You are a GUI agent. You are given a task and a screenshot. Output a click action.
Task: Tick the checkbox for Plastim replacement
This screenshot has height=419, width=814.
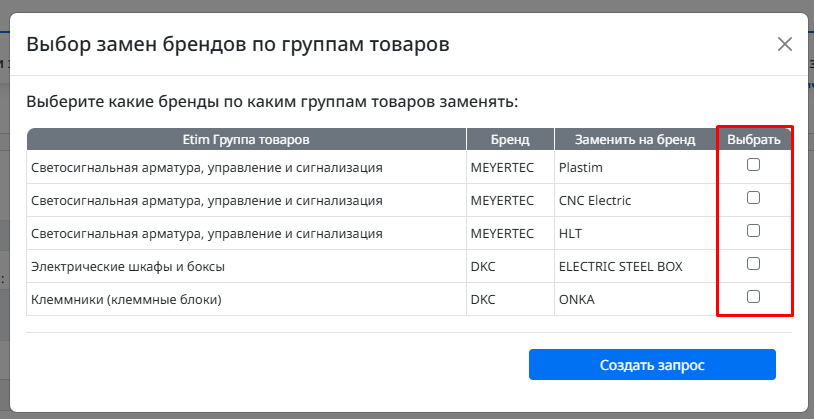point(753,165)
